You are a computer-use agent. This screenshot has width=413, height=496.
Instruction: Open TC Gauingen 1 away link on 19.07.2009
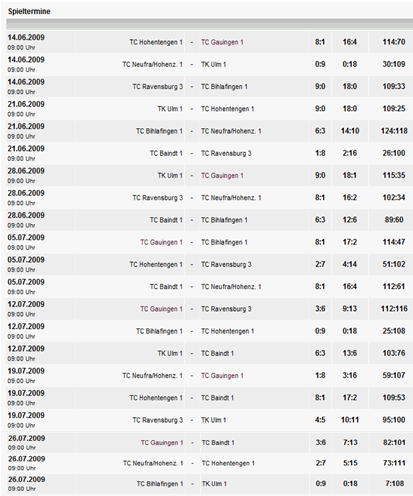pos(222,376)
